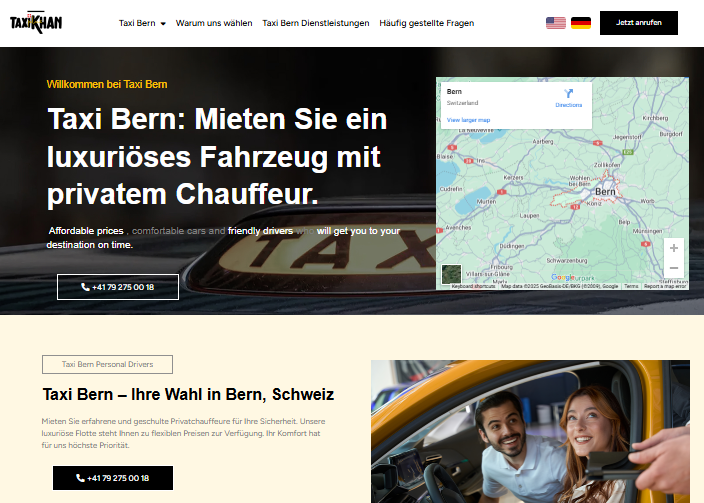704x503 pixels.
Task: Toggle satellite view thumbnail on map
Action: tap(451, 274)
